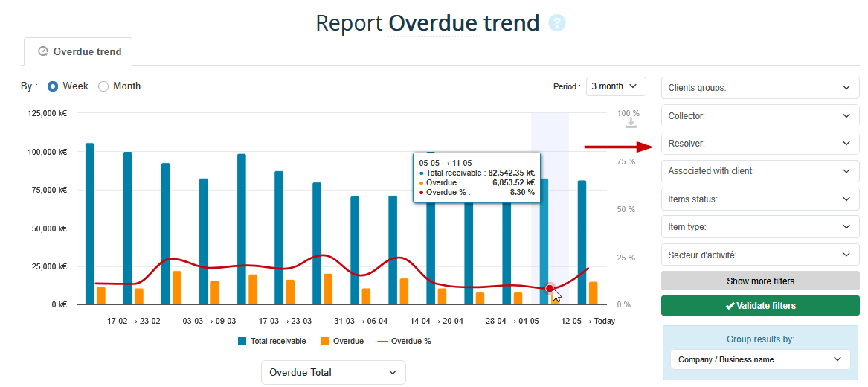The height and width of the screenshot is (387, 868).
Task: Toggle Total receivable legend swatch
Action: 242,342
